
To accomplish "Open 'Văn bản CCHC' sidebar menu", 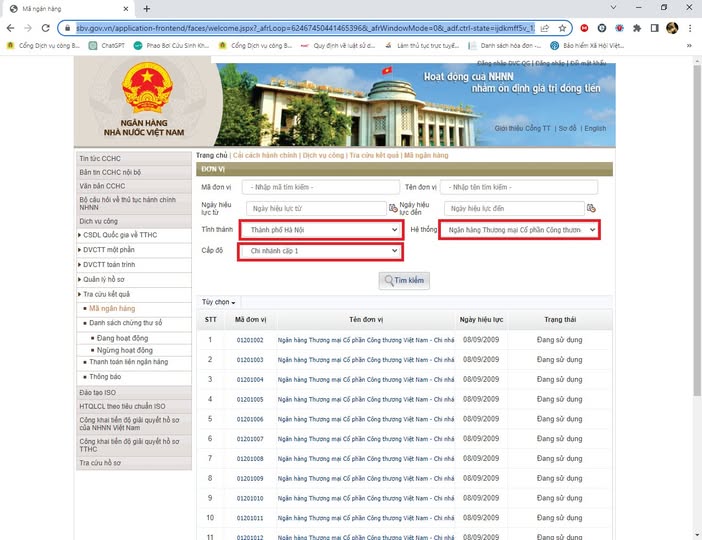I will (x=134, y=186).
